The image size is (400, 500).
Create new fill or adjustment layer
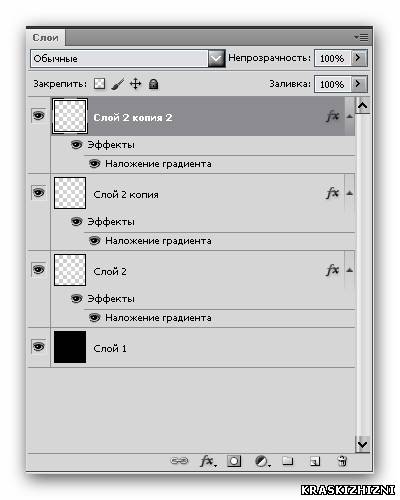point(262,461)
